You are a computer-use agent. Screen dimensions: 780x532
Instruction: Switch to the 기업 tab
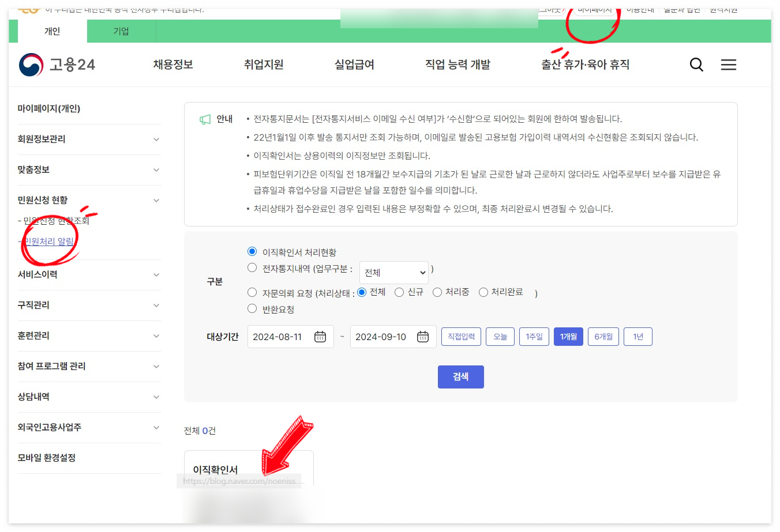point(121,31)
